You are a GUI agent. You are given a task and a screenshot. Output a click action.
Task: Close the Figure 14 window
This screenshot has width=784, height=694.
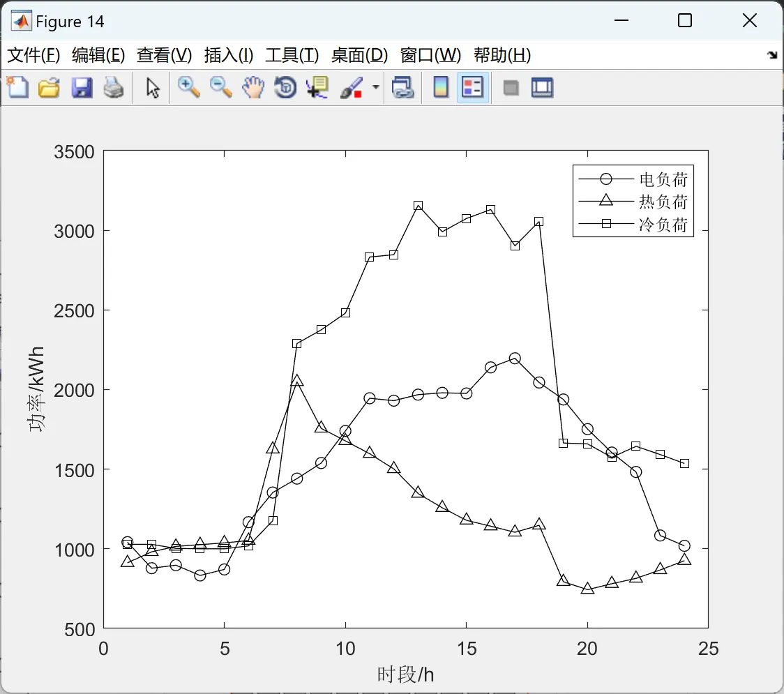coord(750,20)
